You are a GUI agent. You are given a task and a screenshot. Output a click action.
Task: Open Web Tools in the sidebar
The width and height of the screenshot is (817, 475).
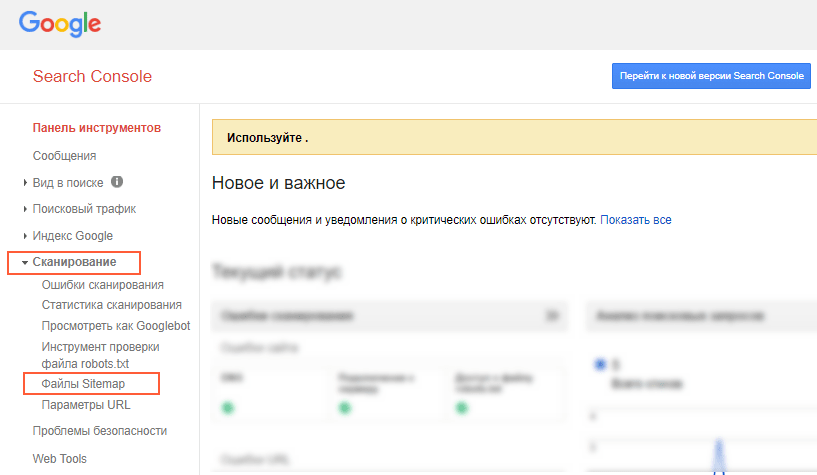point(60,459)
